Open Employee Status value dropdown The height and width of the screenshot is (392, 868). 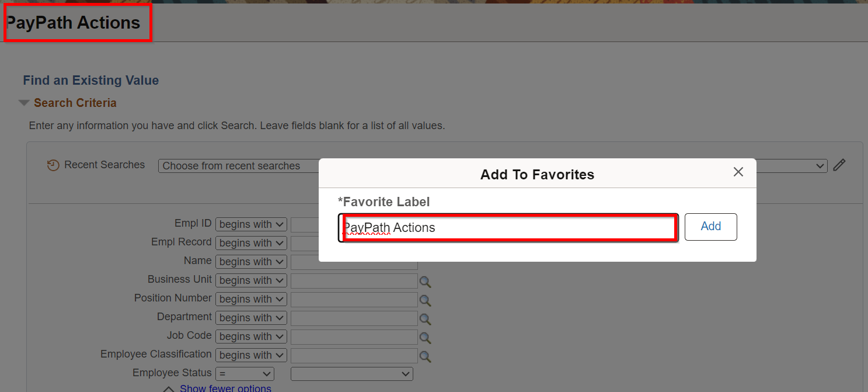tap(351, 374)
